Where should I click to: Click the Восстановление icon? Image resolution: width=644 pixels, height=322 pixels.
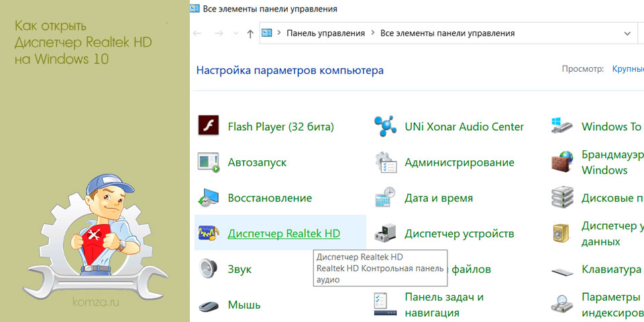pos(209,197)
